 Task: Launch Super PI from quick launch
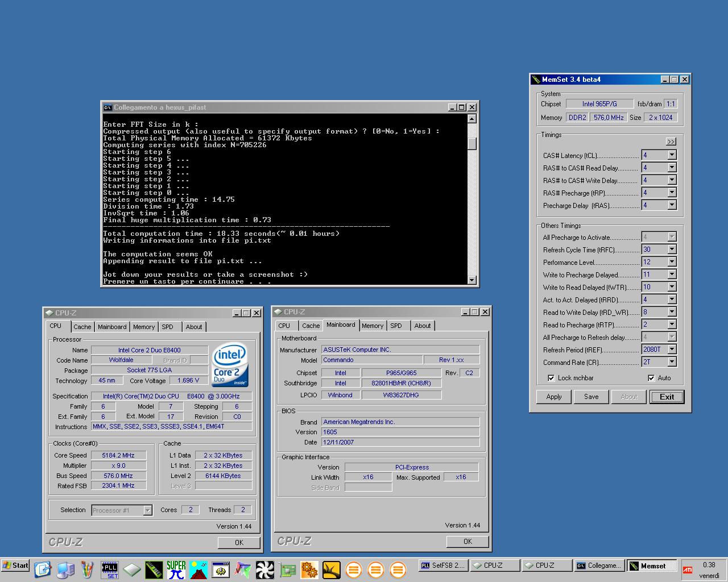pyautogui.click(x=176, y=569)
